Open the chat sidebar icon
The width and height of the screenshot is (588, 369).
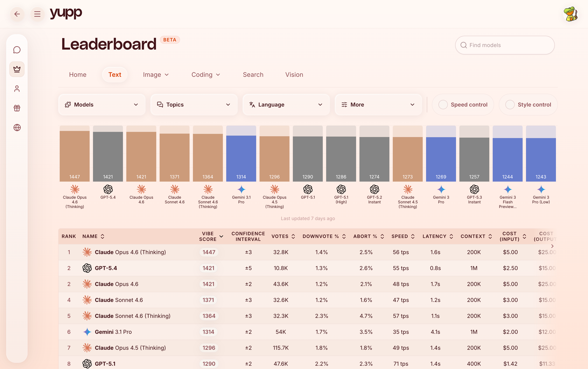coord(17,50)
